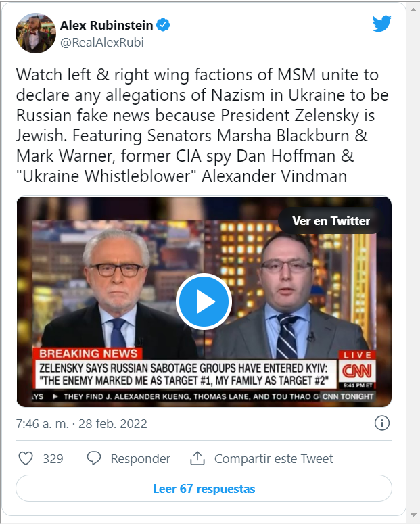Click the 329 likes count
Viewport: 420px width, 524px height.
53,458
